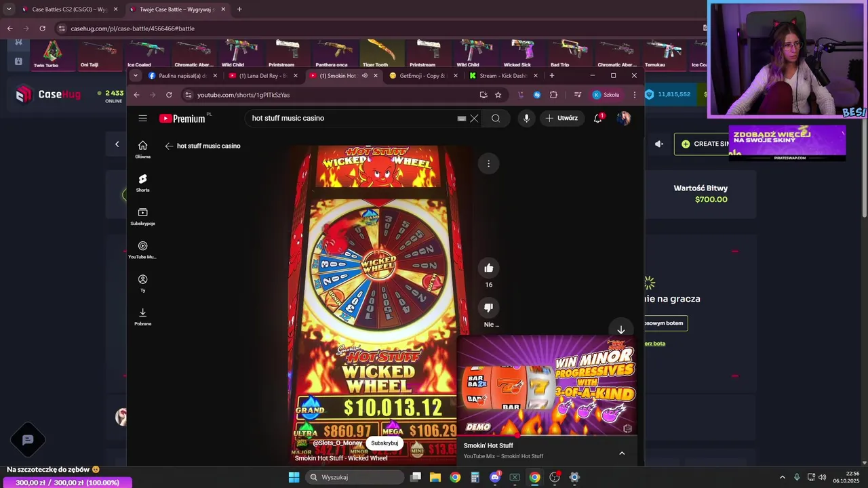Show hidden system tray icons

[x=782, y=477]
